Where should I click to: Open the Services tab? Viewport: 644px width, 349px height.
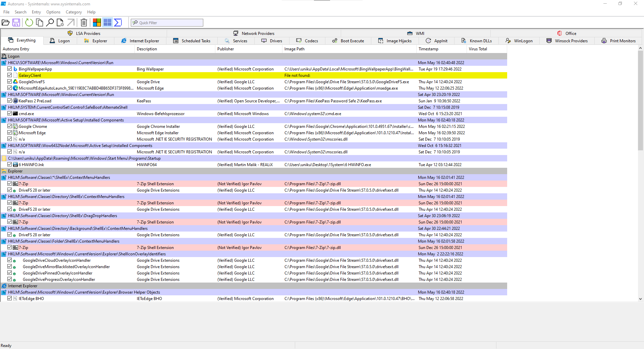[236, 41]
